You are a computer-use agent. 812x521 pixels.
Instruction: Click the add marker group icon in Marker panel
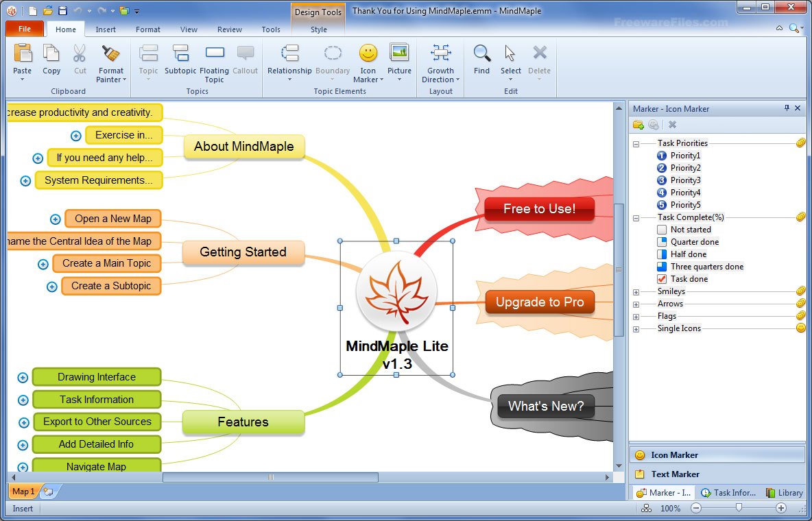tap(638, 125)
